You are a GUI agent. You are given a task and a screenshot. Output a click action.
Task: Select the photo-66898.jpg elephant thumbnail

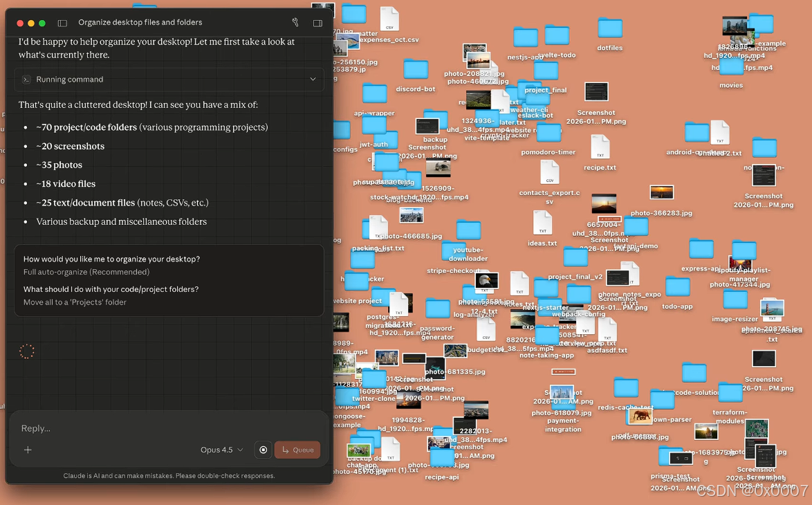pos(640,416)
